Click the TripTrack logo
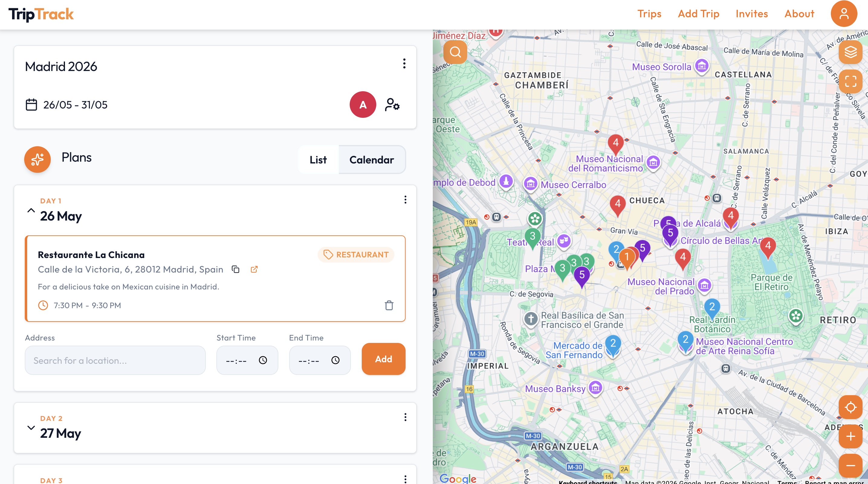This screenshot has width=868, height=484. (x=41, y=15)
